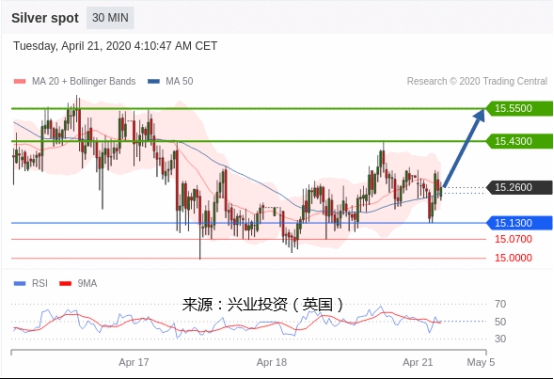Viewport: 554px width, 380px height.
Task: Click the May 5 date label
Action: [x=481, y=362]
